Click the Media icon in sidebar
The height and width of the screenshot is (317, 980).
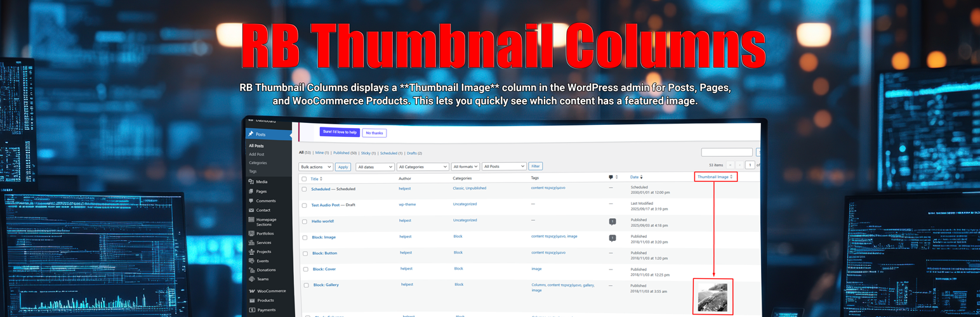tap(251, 182)
